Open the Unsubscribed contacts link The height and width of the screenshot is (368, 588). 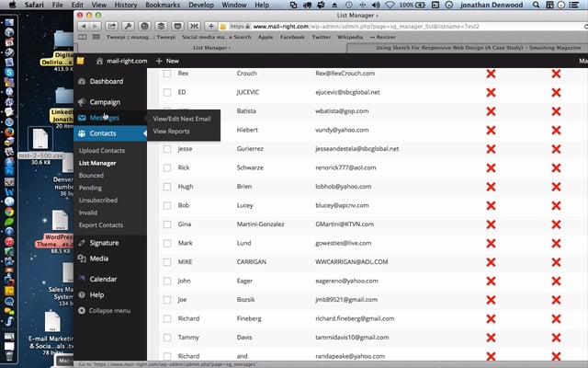[x=98, y=201]
